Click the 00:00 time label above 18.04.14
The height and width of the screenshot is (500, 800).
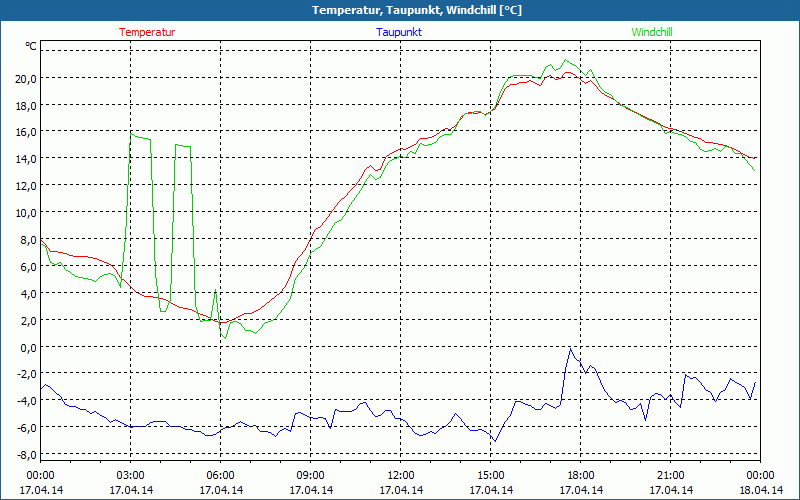pyautogui.click(x=760, y=476)
